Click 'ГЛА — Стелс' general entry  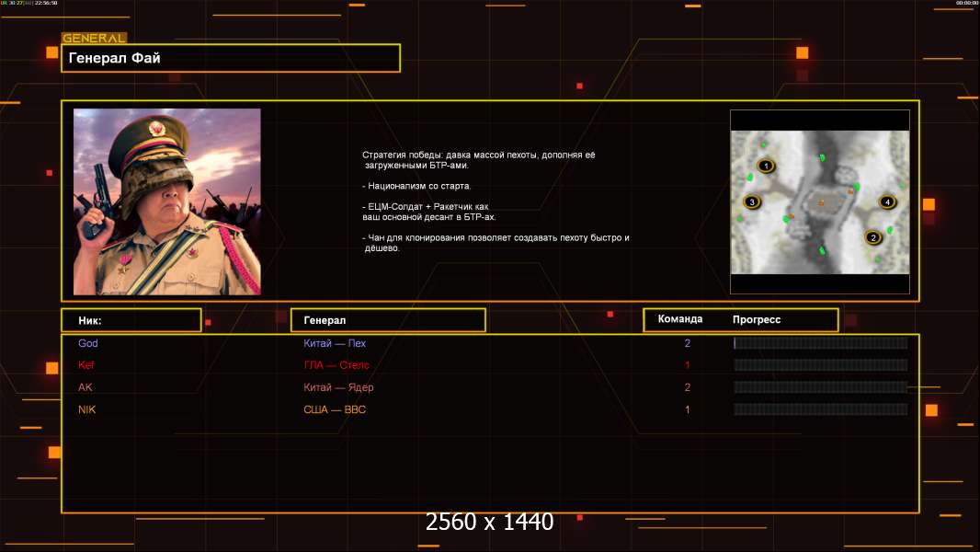[x=336, y=365]
